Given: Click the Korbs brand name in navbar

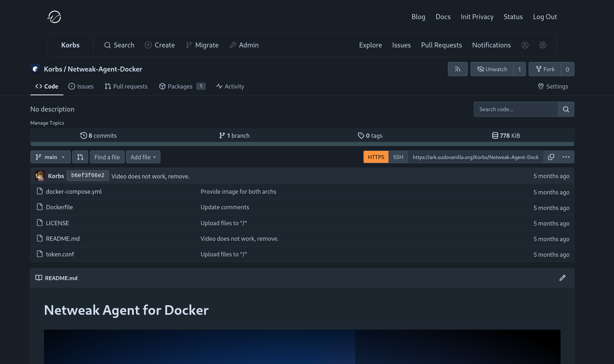Looking at the screenshot, I should (70, 45).
